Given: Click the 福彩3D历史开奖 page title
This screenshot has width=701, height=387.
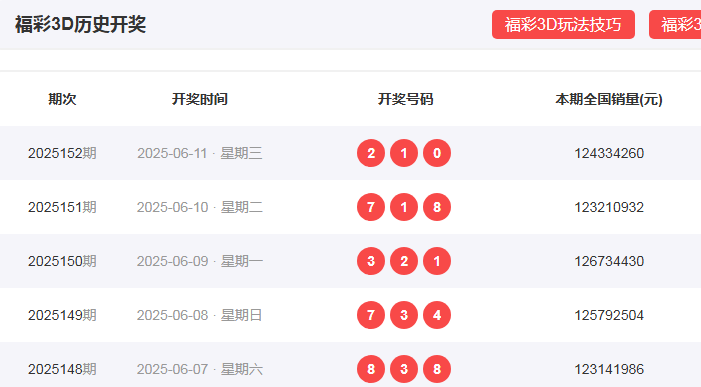Looking at the screenshot, I should coord(80,24).
